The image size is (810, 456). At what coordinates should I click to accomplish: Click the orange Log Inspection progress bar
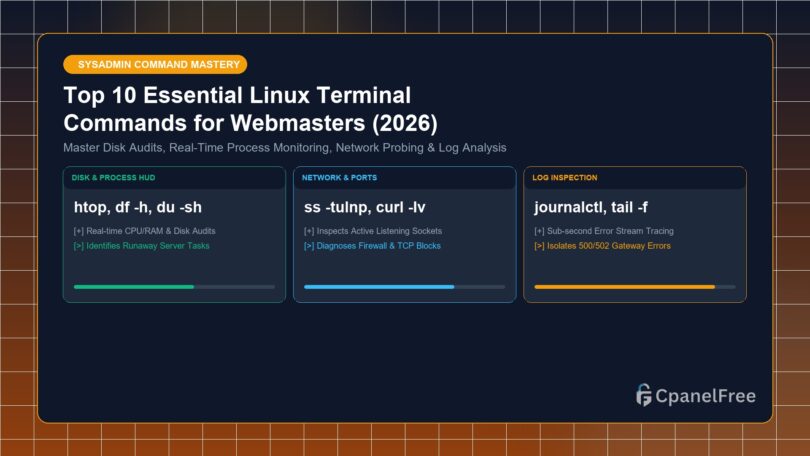(x=635, y=287)
